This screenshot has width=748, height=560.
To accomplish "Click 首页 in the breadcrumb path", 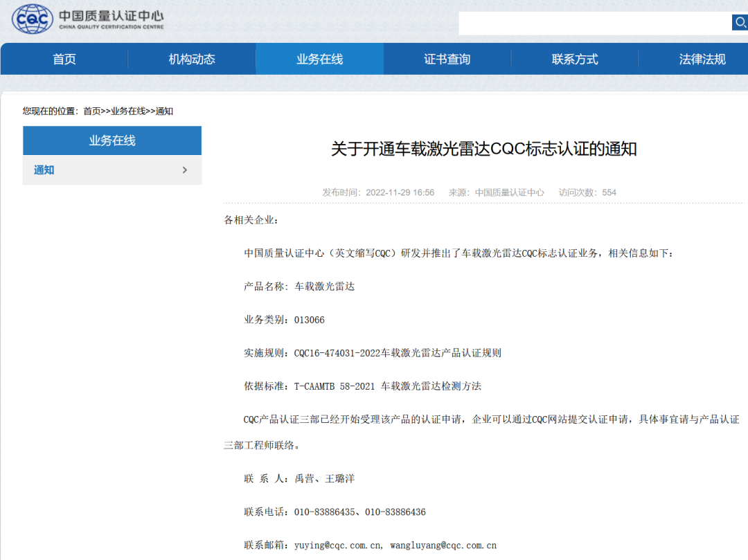I will point(91,111).
